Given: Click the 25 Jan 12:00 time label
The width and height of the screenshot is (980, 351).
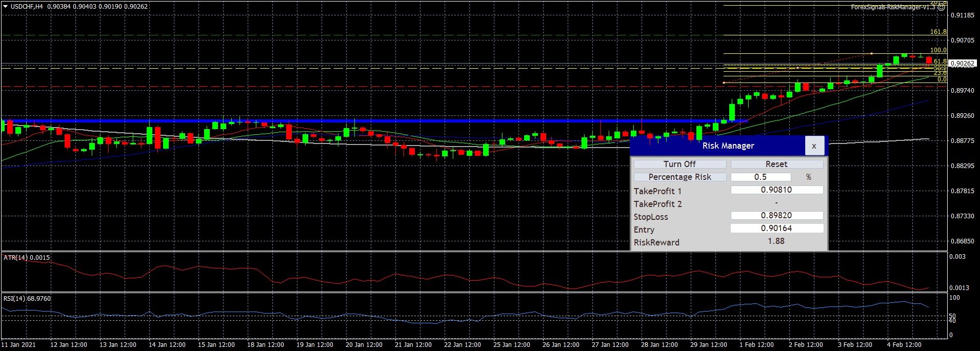Looking at the screenshot, I should click(512, 345).
